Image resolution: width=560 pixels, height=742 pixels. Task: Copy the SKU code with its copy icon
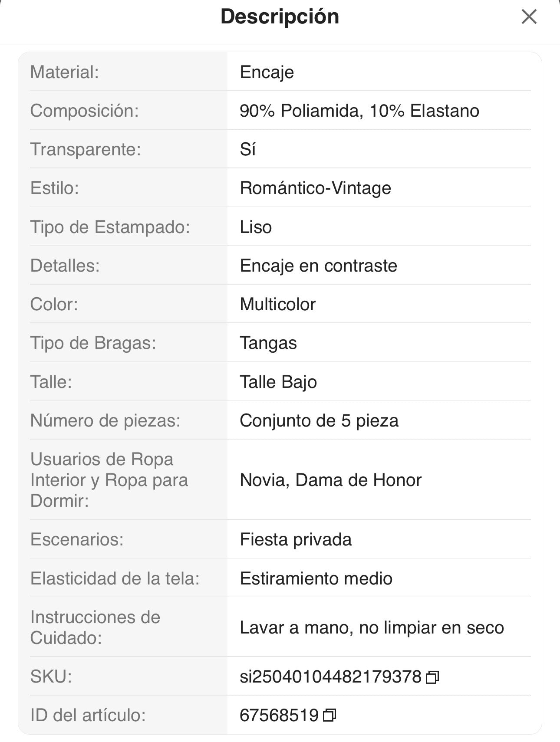pyautogui.click(x=432, y=677)
